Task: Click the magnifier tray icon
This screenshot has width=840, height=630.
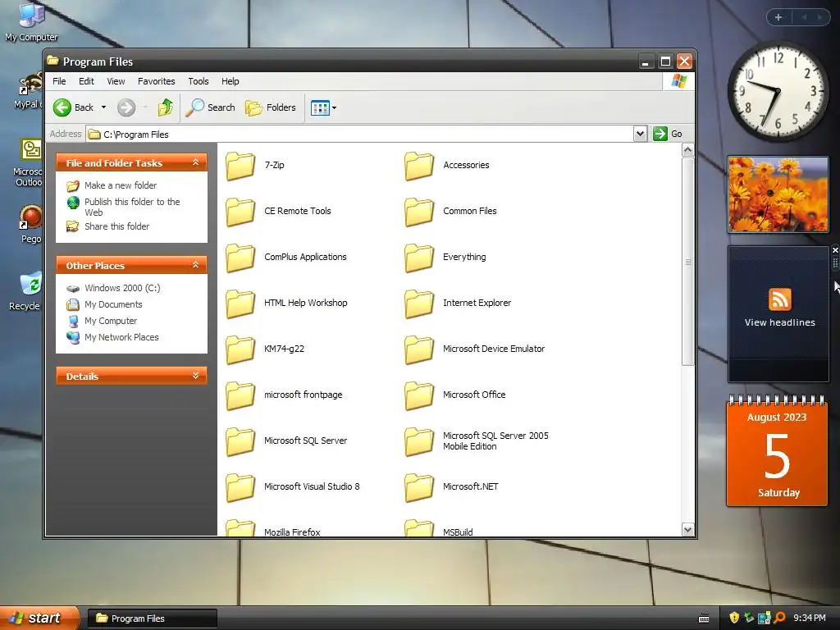Action: [779, 618]
